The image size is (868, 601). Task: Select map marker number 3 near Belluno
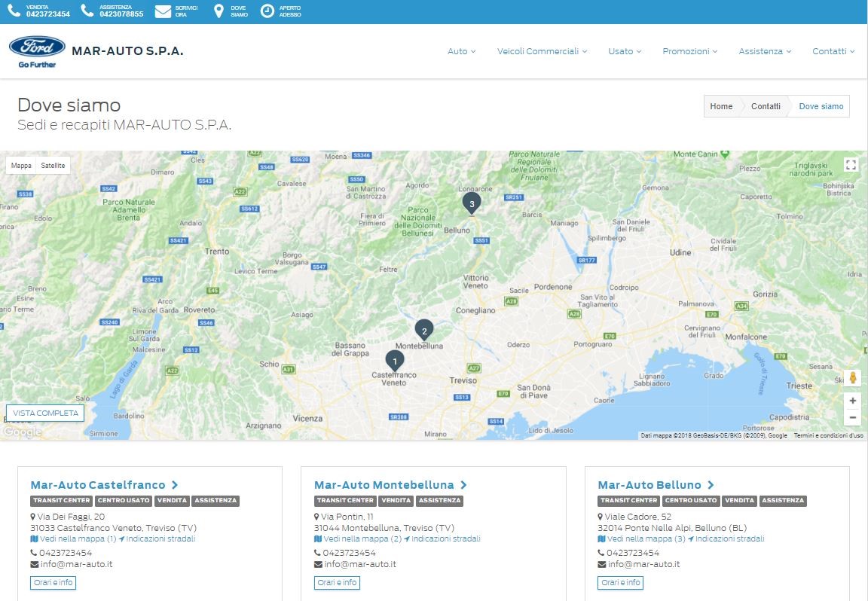472,203
